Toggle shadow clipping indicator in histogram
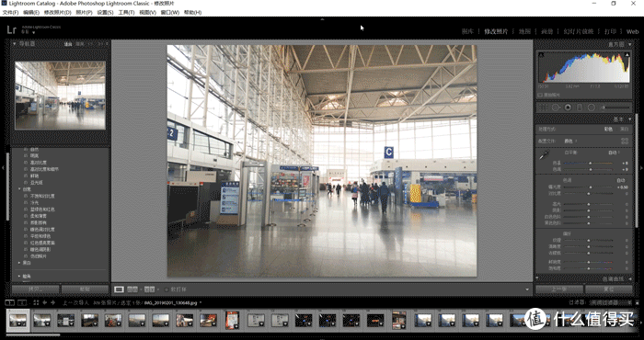 (x=541, y=54)
